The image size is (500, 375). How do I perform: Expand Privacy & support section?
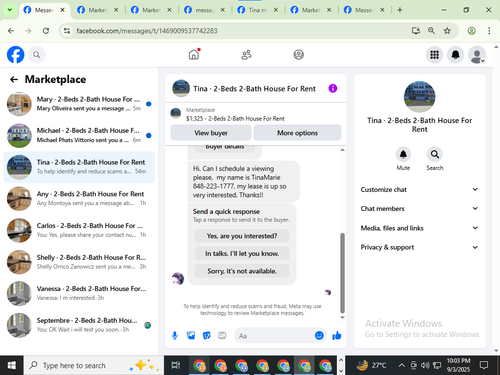tap(419, 247)
